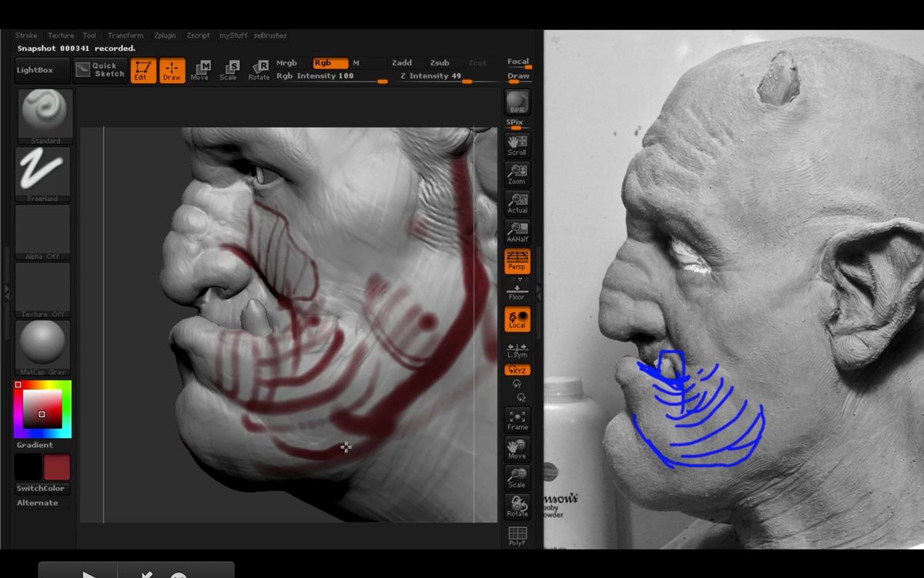This screenshot has height=578, width=924.
Task: Open the Zplugin menu
Action: 166,35
